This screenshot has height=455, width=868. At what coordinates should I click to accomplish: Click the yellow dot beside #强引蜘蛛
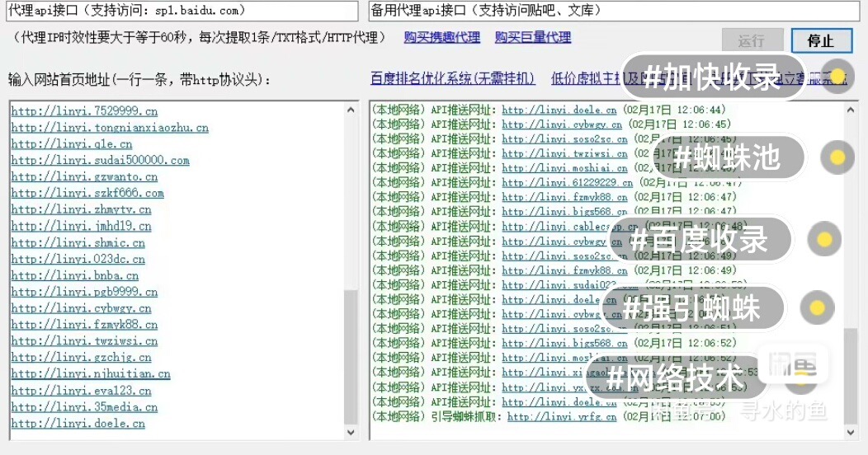tap(817, 308)
